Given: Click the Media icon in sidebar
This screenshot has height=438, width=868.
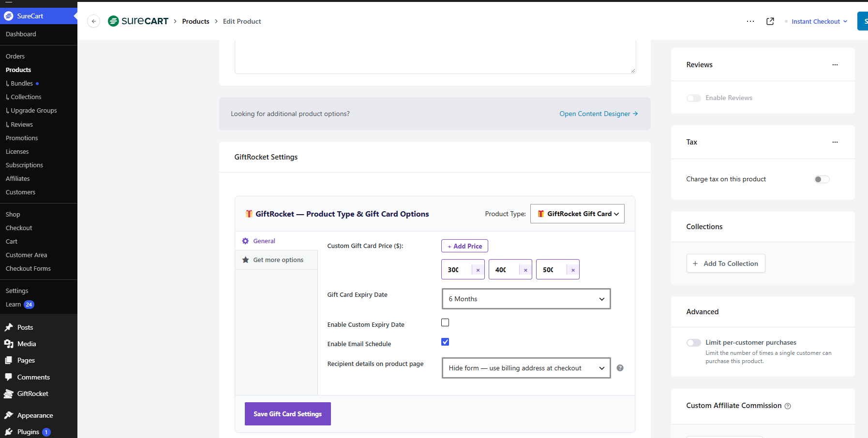Looking at the screenshot, I should point(9,344).
